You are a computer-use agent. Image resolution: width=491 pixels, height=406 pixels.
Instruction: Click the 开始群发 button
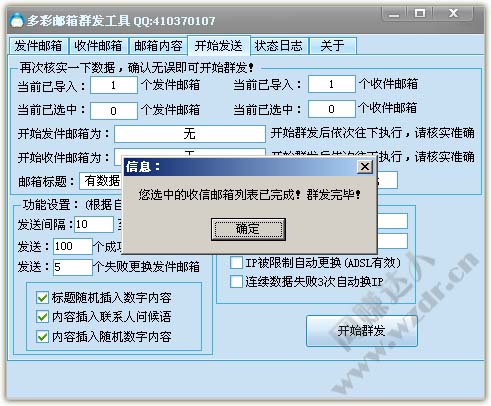[362, 331]
